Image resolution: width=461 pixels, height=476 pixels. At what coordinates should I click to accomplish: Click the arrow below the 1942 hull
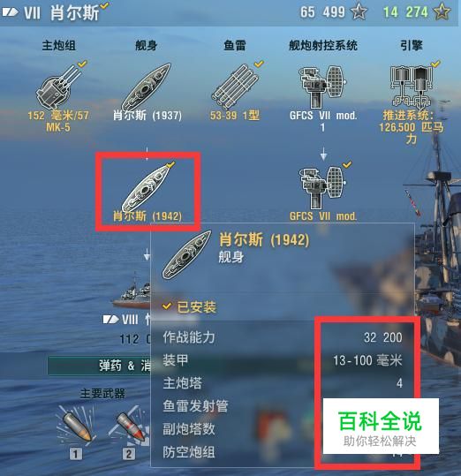tap(147, 254)
